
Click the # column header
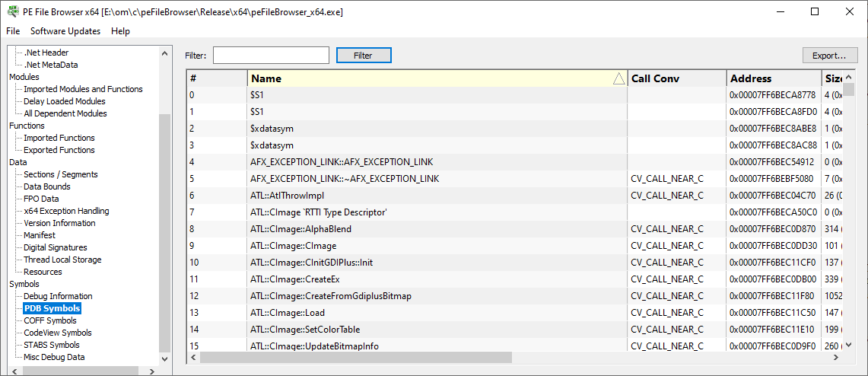pos(217,78)
